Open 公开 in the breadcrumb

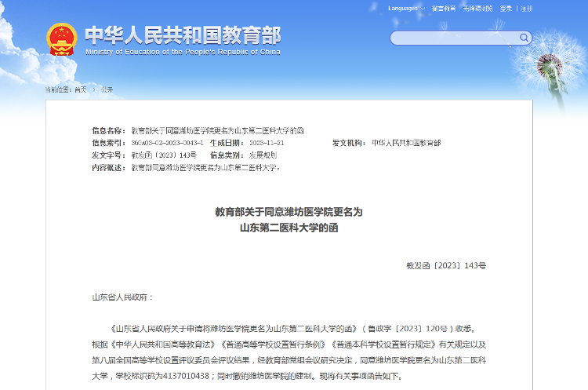107,89
